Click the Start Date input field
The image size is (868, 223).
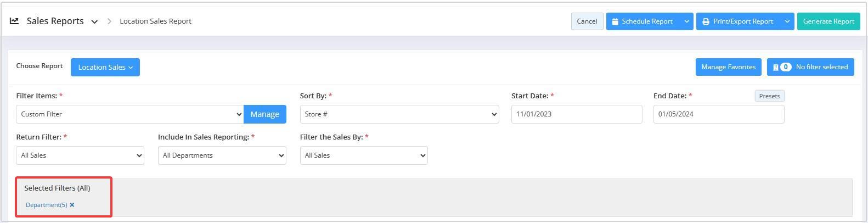(x=577, y=114)
